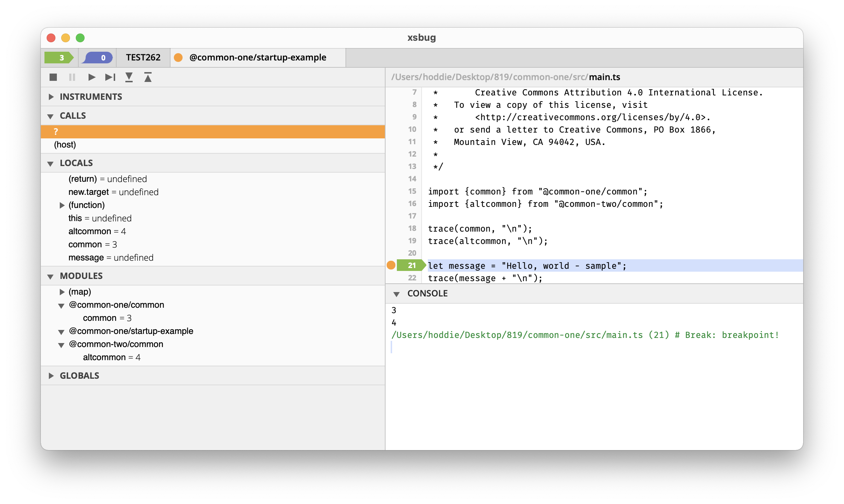Expand the (function) entry under LOCALS

click(x=62, y=205)
